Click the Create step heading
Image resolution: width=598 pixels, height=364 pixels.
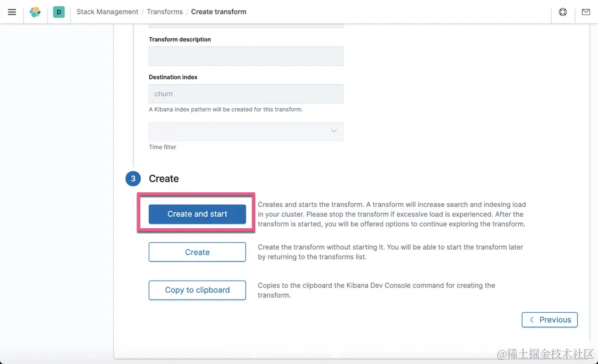(164, 178)
